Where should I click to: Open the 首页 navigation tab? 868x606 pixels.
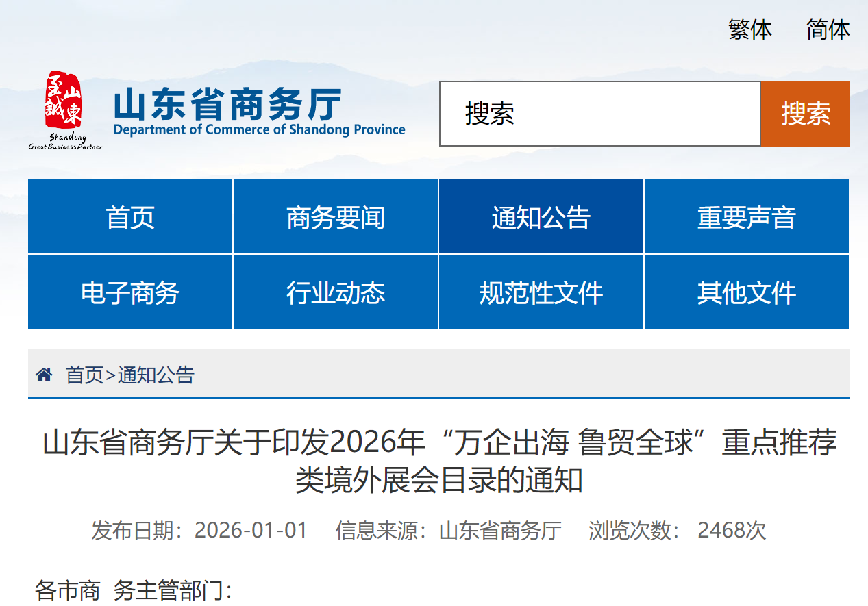pyautogui.click(x=130, y=217)
